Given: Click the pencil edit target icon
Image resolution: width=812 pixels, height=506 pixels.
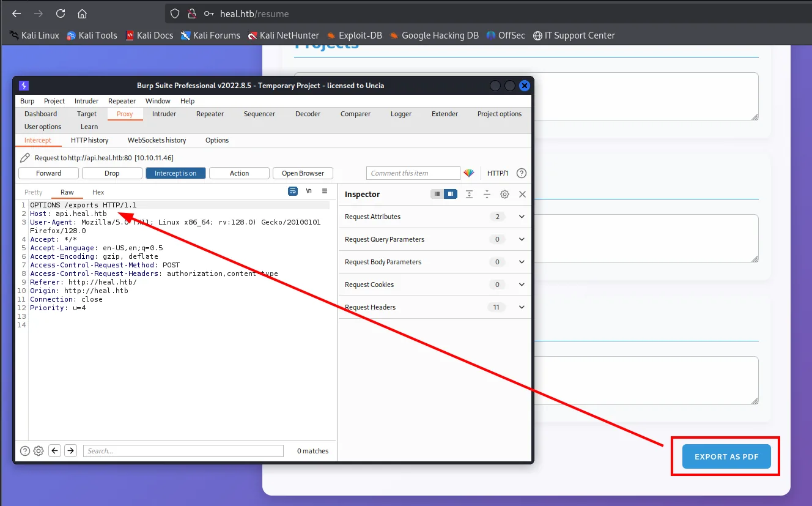Looking at the screenshot, I should click(x=25, y=158).
